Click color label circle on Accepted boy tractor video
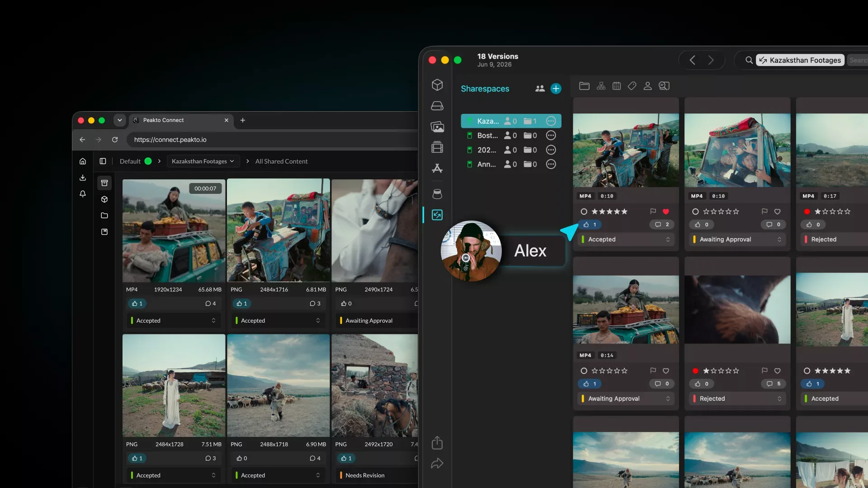 click(x=584, y=211)
